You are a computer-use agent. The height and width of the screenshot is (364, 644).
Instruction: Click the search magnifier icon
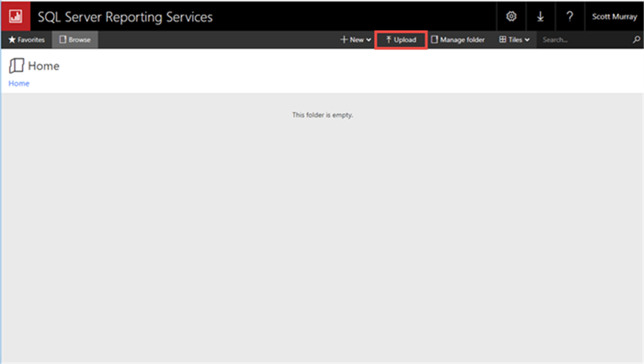tap(636, 40)
